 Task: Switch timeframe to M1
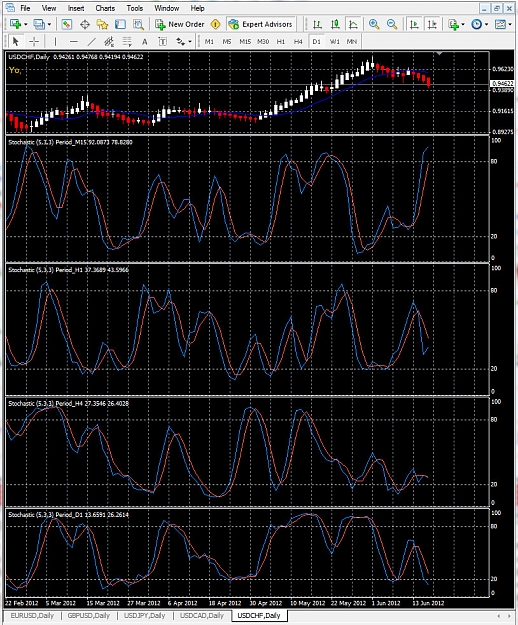(x=209, y=41)
